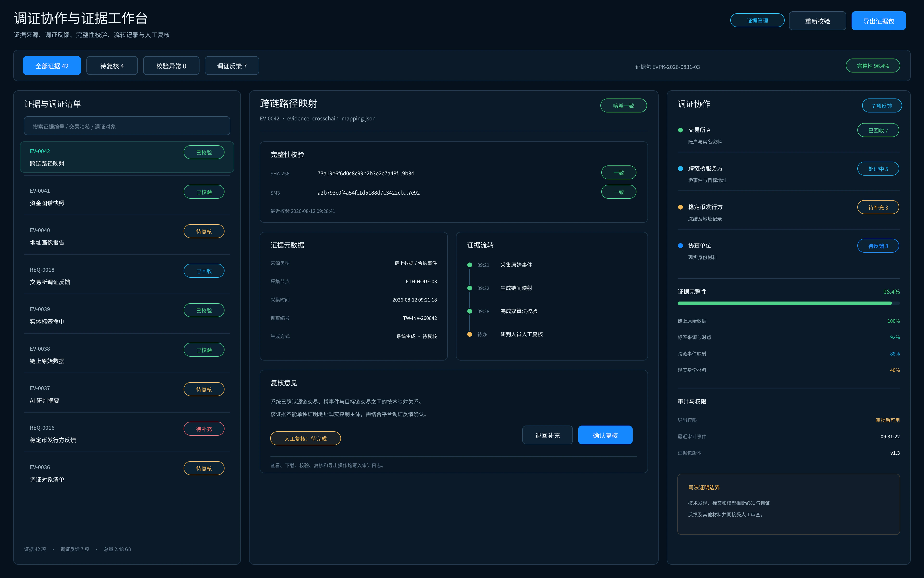Click the 重新校验 button
This screenshot has height=578, width=924.
tap(817, 21)
